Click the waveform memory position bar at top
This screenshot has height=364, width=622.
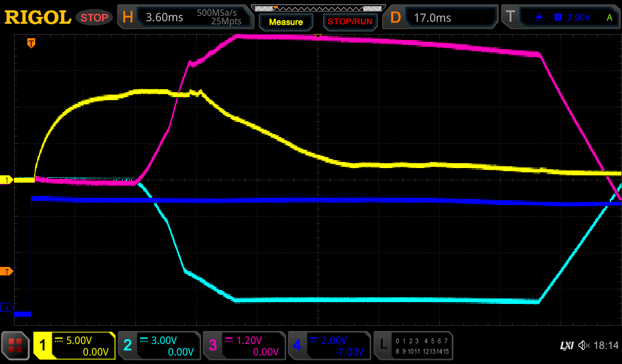click(318, 8)
